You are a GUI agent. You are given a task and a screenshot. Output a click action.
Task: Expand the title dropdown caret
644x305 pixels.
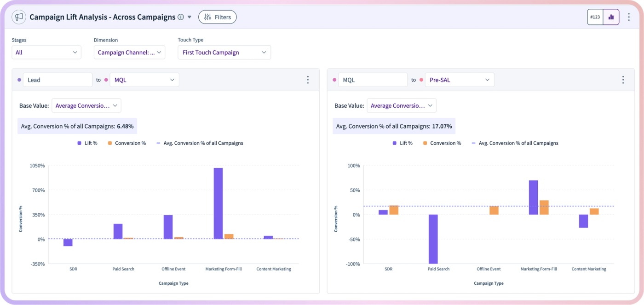coord(190,17)
